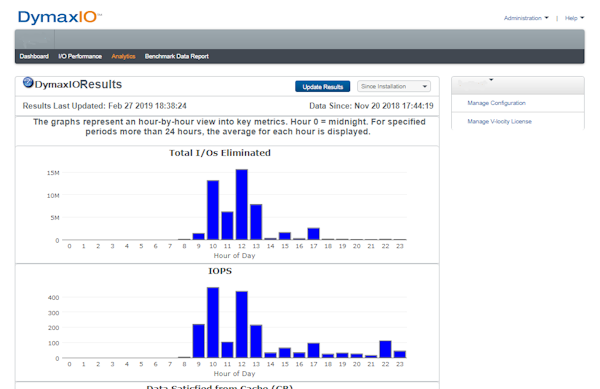Switch to the I/O Performance tab
The width and height of the screenshot is (600, 389).
click(80, 56)
